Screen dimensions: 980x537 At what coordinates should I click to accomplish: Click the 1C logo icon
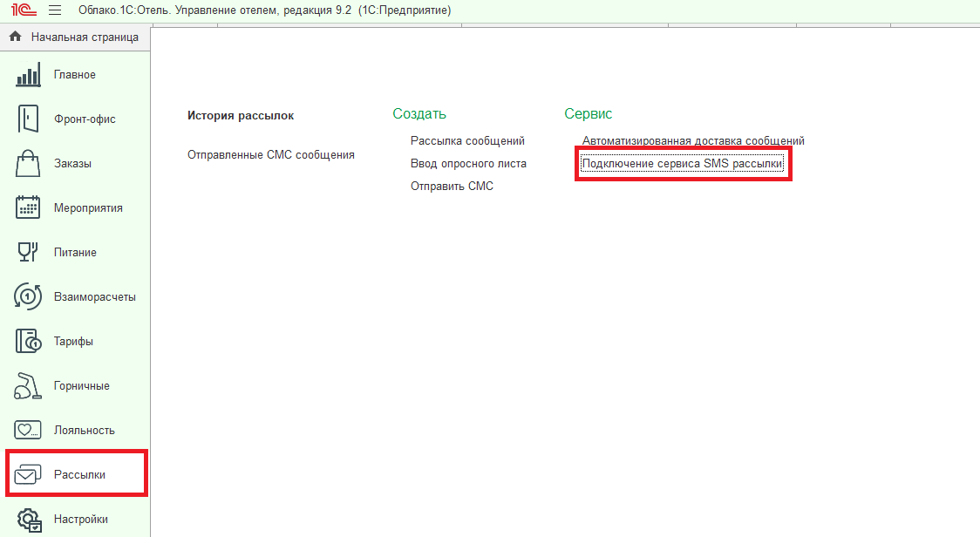[24, 10]
